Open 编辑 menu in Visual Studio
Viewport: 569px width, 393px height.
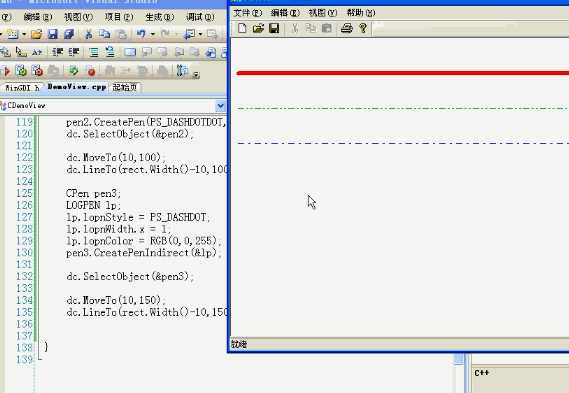point(38,17)
